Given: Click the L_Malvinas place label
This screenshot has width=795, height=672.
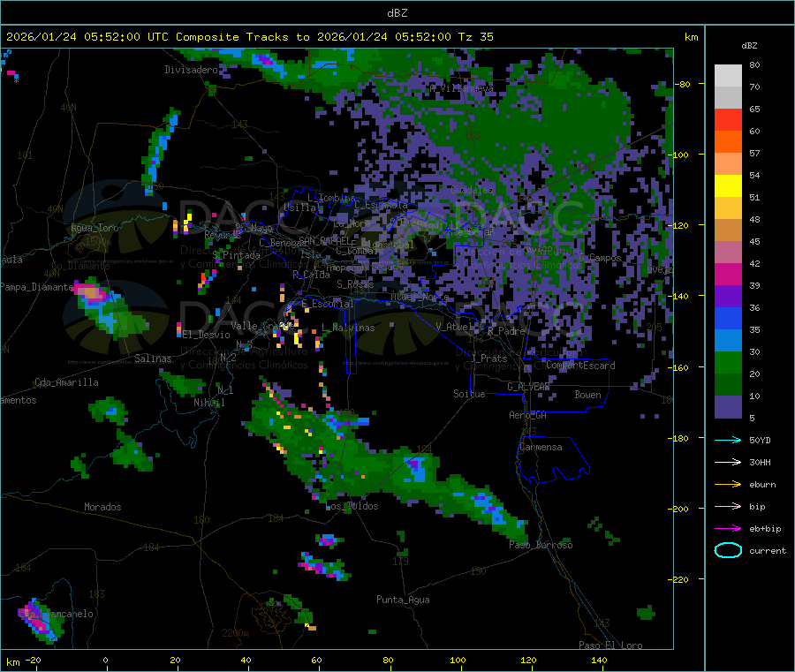Looking at the screenshot, I should (348, 328).
